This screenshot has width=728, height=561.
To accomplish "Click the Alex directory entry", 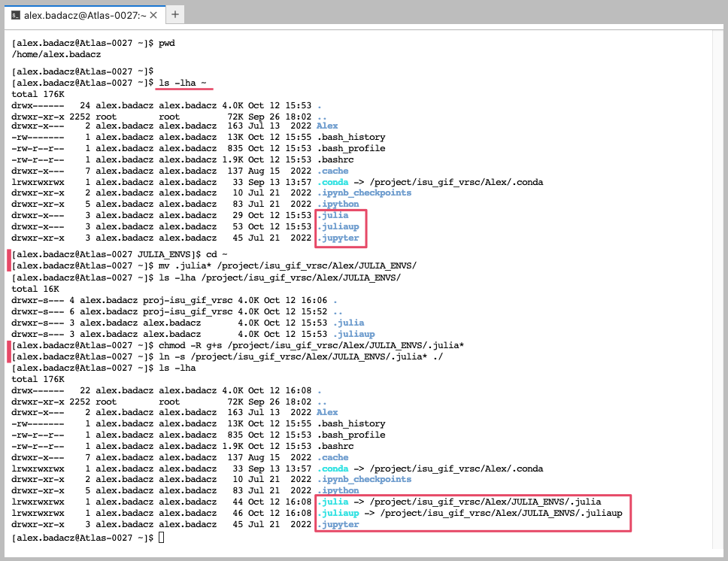I will 326,126.
